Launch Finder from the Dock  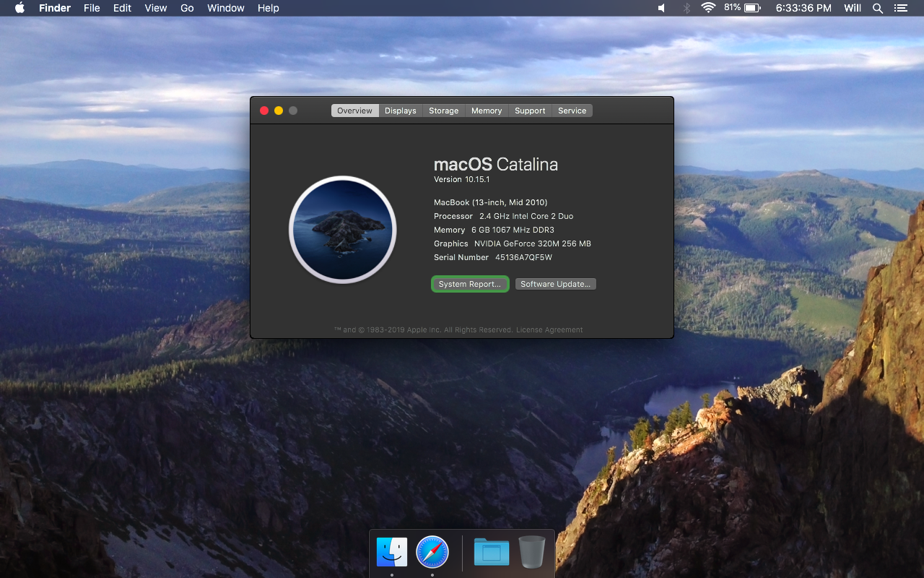392,553
